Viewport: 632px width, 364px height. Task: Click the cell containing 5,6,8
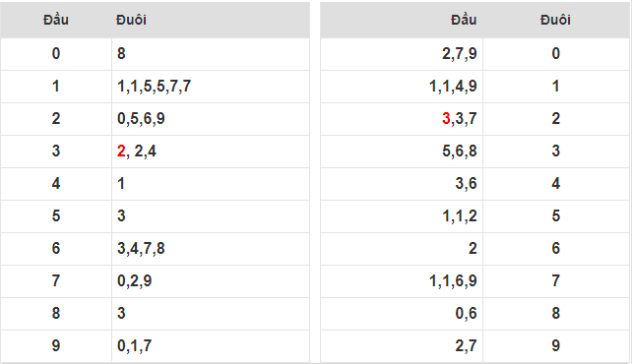tap(402, 151)
